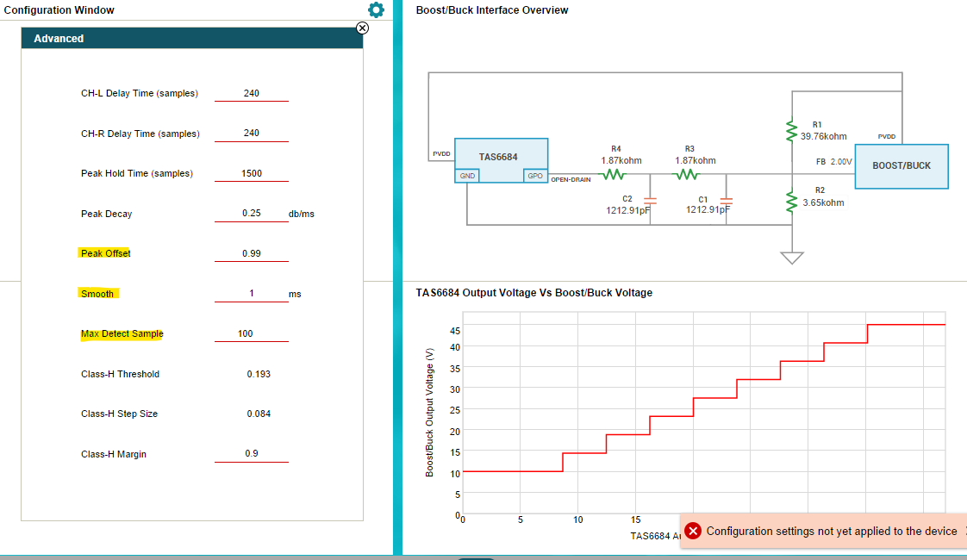This screenshot has width=967, height=560.
Task: Click the PVDD label beside TAS6684
Action: tap(441, 153)
